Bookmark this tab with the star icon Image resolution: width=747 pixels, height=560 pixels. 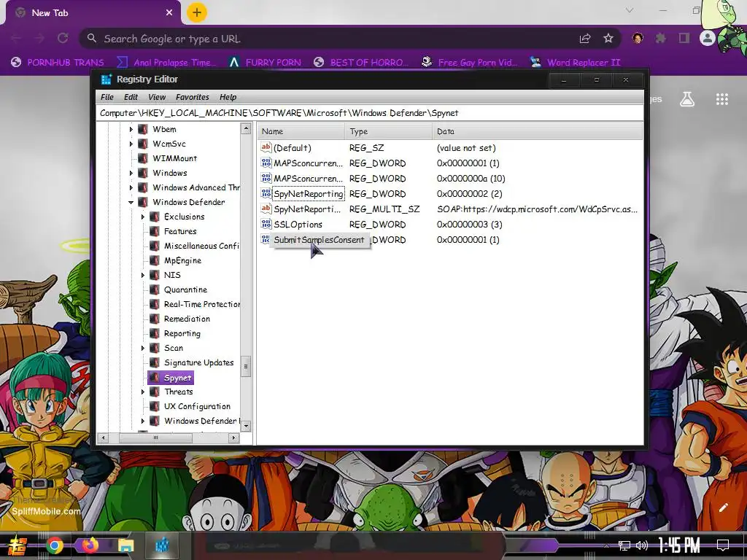click(x=608, y=39)
